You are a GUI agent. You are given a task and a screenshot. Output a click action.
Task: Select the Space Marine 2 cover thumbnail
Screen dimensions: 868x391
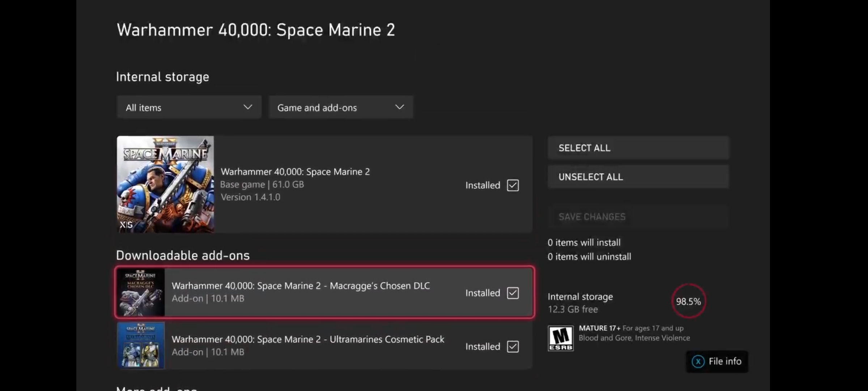coord(165,184)
